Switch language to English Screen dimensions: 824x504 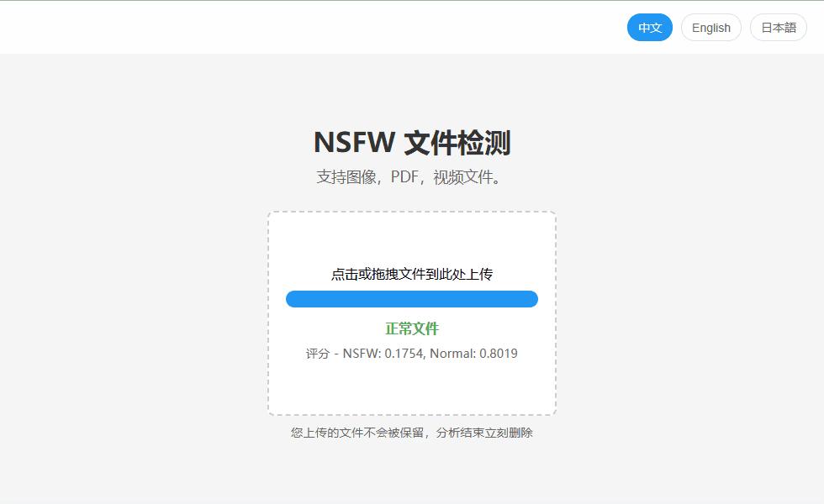pyautogui.click(x=711, y=27)
